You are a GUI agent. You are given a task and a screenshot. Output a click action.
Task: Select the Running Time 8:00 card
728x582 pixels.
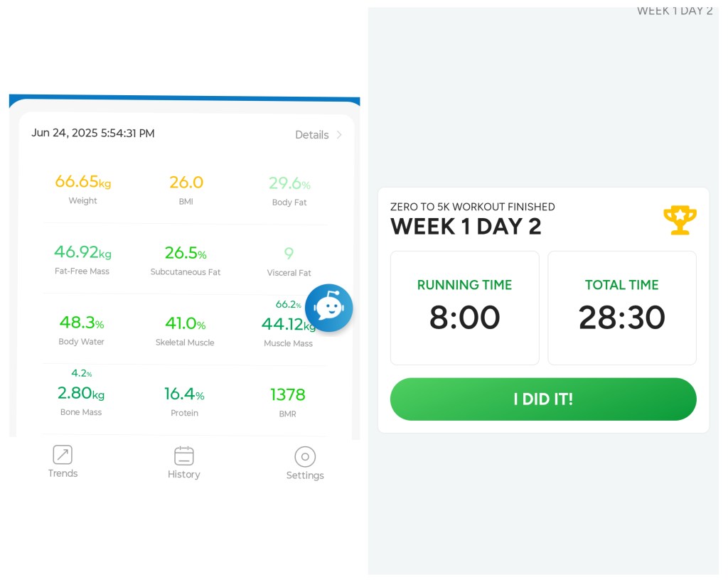point(465,308)
